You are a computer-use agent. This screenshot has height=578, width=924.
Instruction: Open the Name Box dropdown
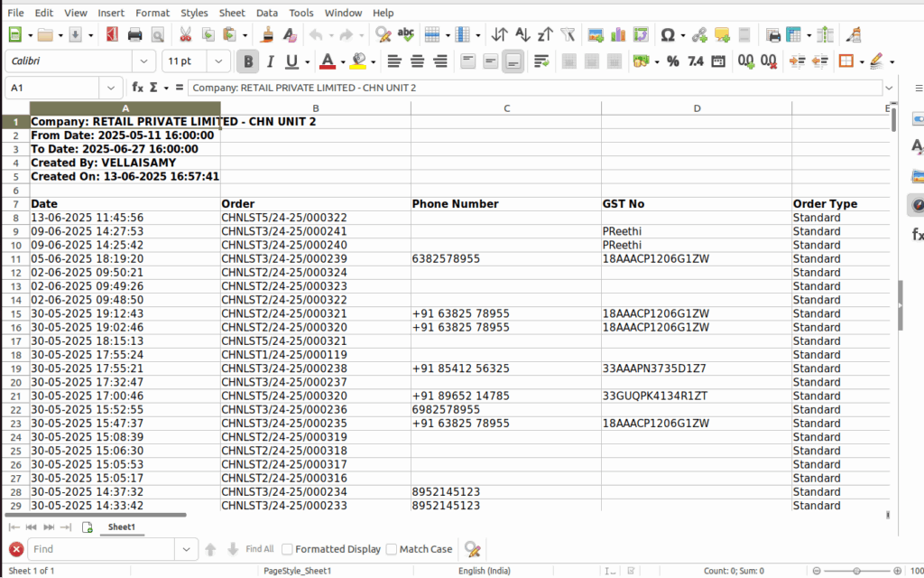(110, 88)
